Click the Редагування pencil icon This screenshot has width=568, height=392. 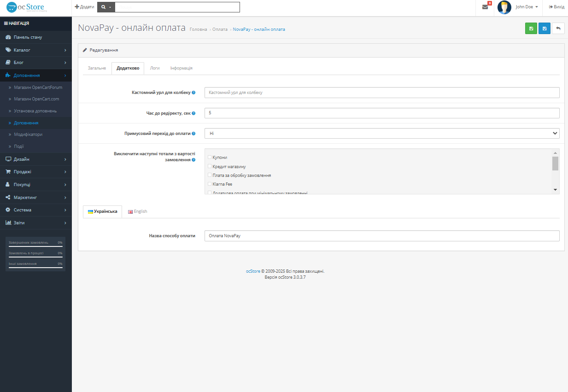coord(85,50)
